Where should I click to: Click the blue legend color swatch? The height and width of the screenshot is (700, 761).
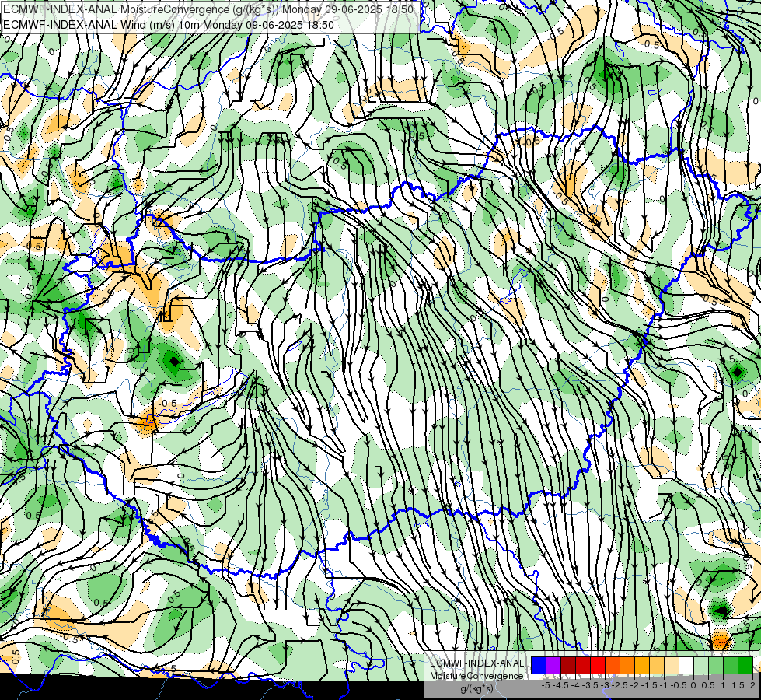[x=539, y=666]
